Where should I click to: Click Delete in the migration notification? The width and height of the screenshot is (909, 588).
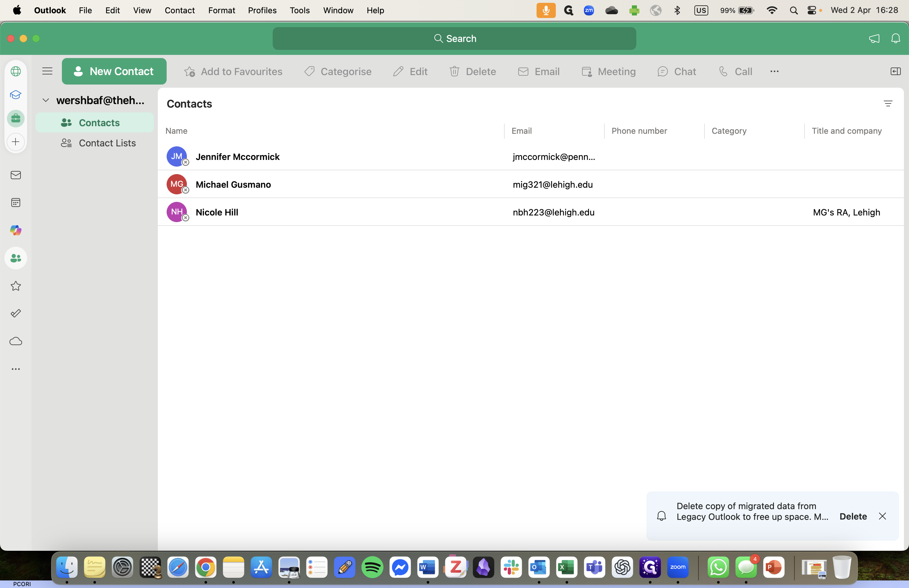853,517
